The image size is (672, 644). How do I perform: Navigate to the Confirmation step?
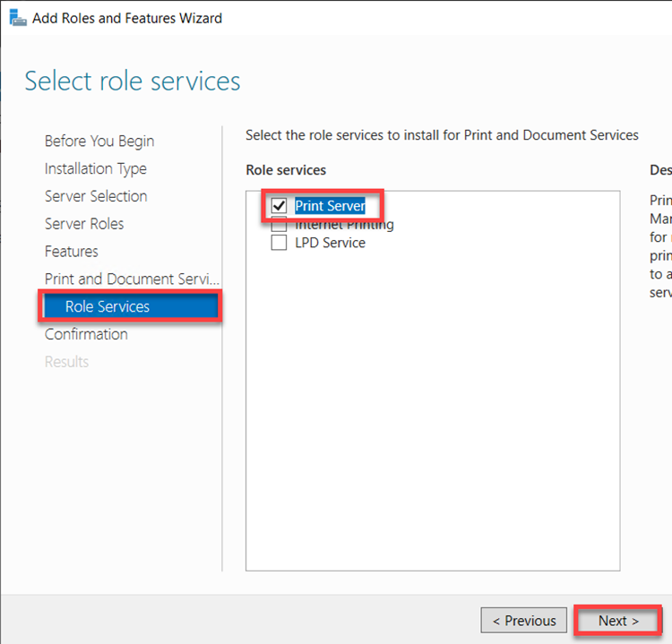(x=86, y=334)
